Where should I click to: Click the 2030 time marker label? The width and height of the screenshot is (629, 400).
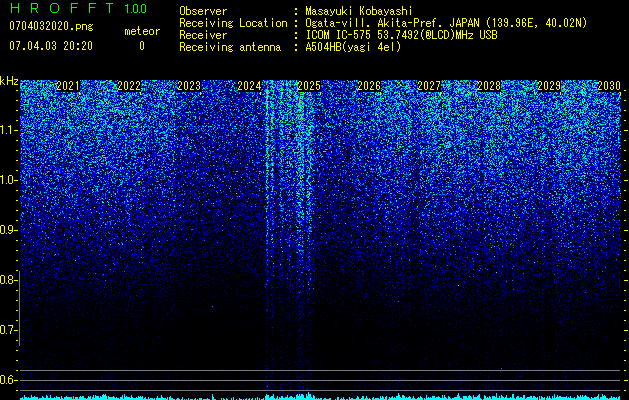point(609,86)
